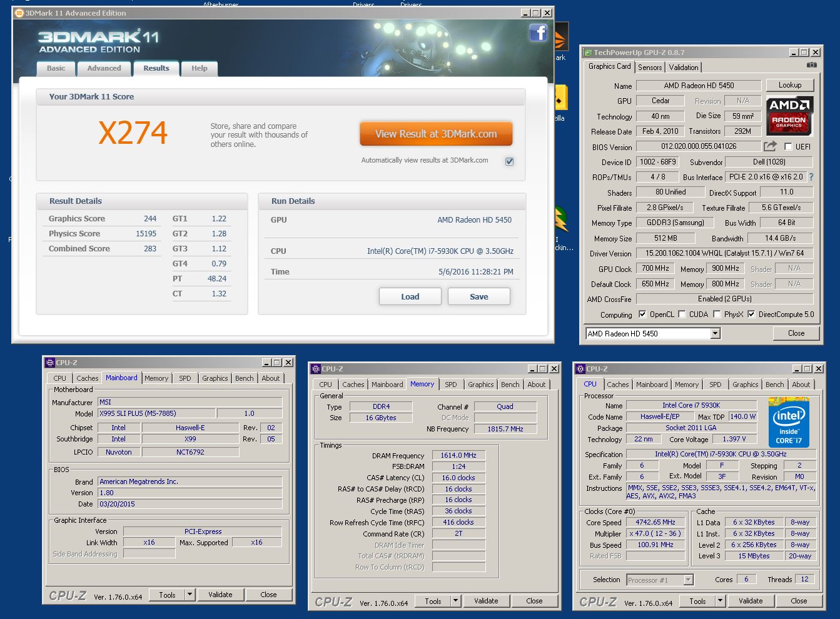Open Facebook icon in 3DMark 11 header
840x619 pixels.
tap(539, 33)
